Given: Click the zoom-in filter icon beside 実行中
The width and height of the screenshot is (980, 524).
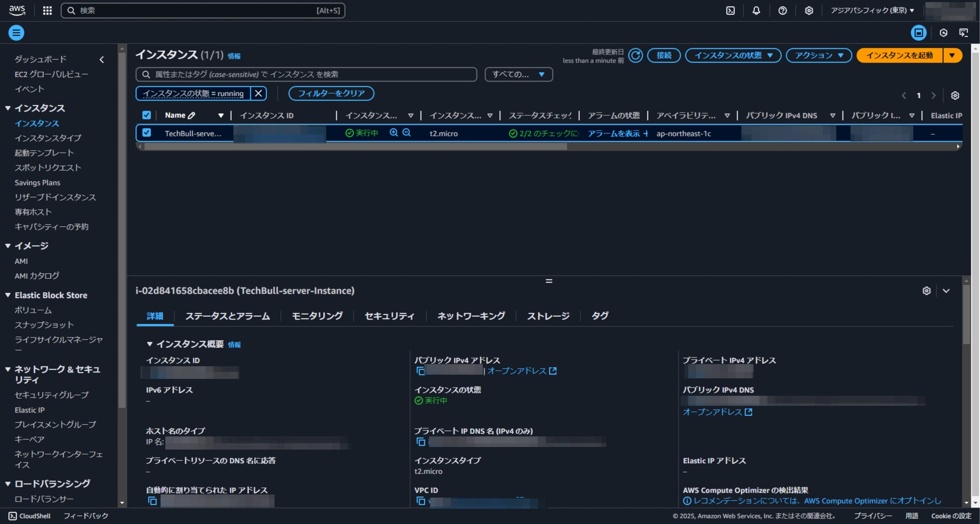Looking at the screenshot, I should (394, 132).
